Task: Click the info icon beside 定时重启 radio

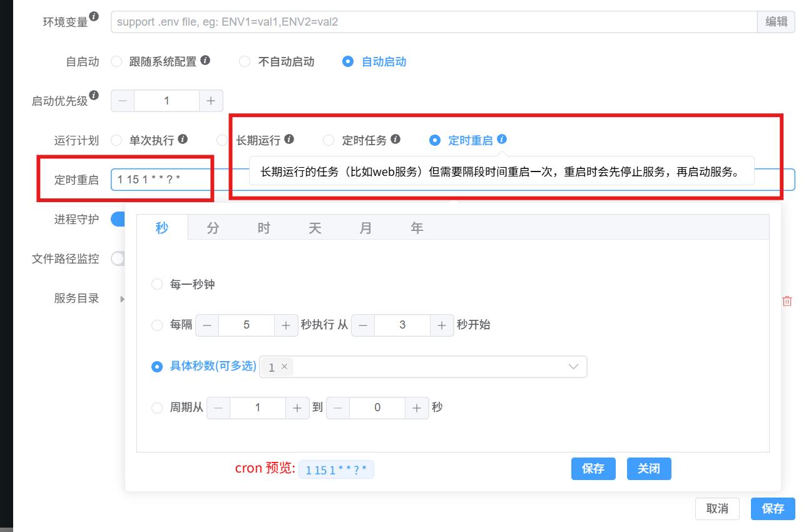Action: [x=502, y=139]
